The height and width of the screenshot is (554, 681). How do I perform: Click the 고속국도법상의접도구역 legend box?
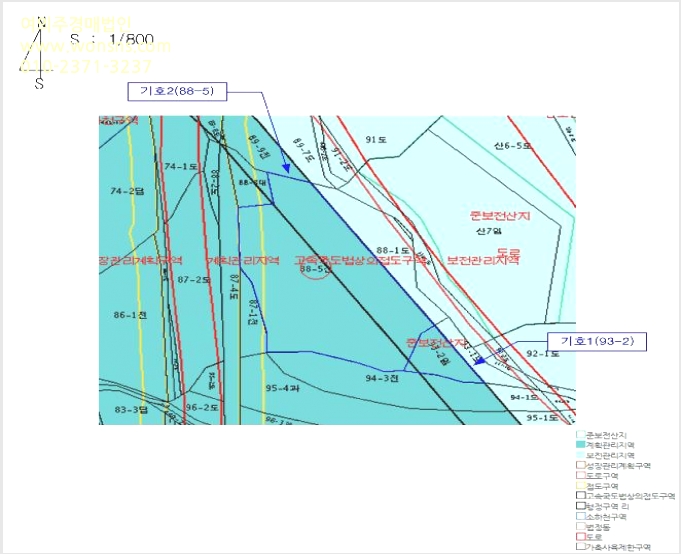[581, 495]
